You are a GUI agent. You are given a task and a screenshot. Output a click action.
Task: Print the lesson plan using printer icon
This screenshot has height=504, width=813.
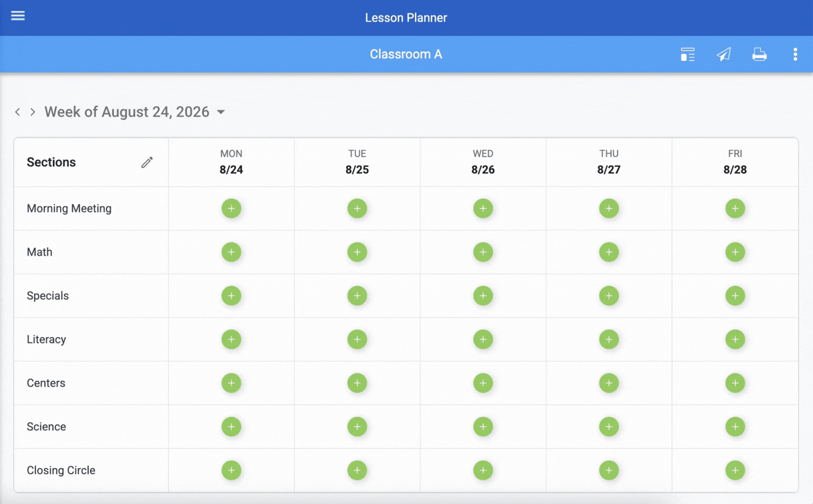[759, 54]
